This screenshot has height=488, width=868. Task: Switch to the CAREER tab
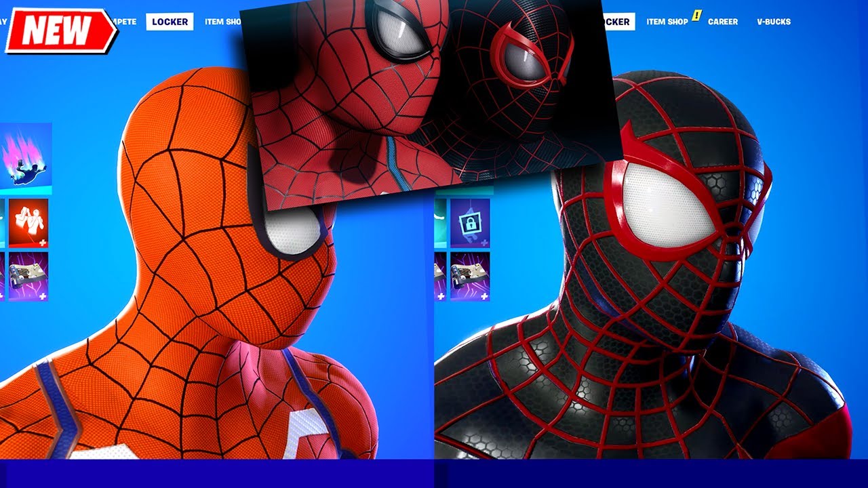723,22
